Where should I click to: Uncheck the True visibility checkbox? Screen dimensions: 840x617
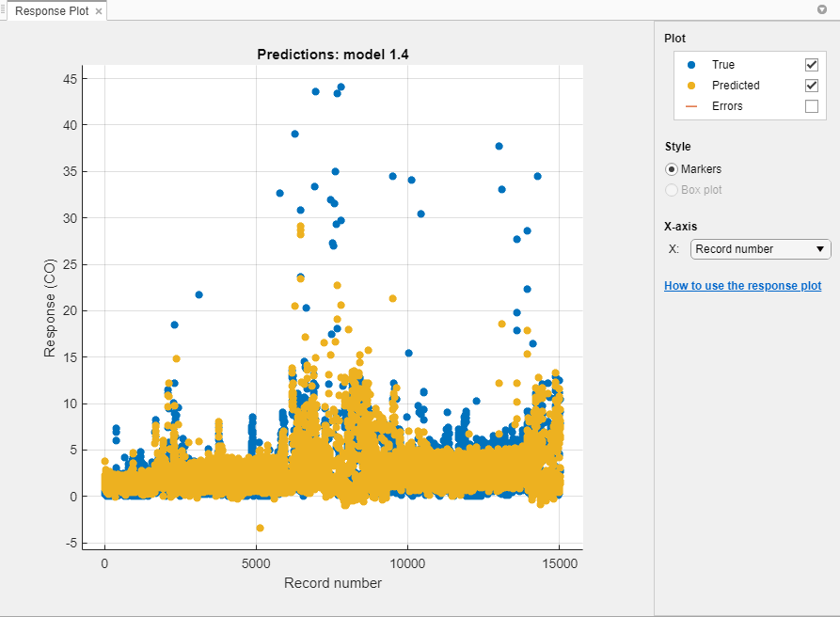813,65
